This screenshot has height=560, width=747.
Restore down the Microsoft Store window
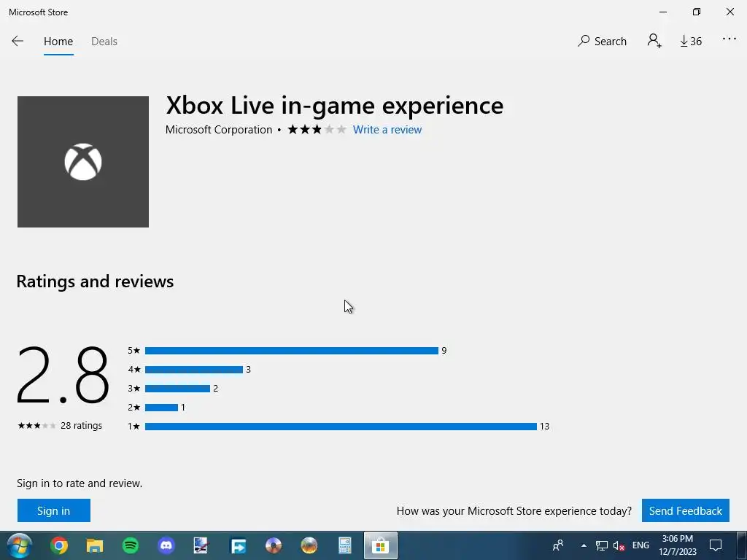697,12
